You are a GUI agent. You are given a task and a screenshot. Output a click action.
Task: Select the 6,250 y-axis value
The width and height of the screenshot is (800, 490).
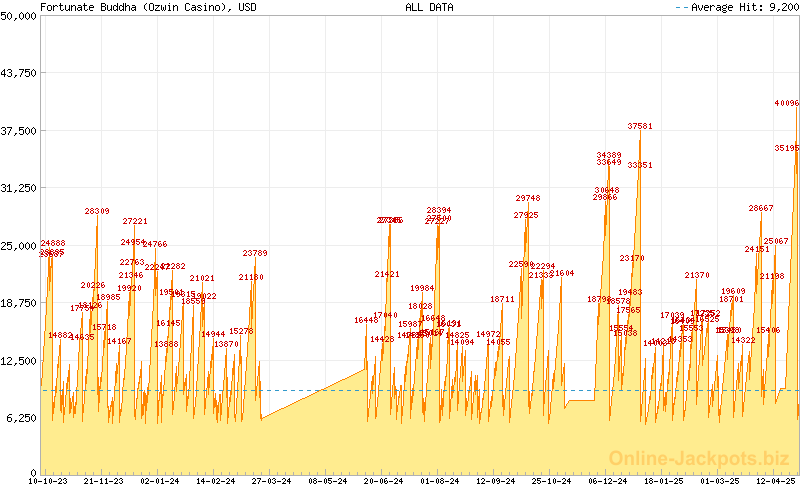coord(22,418)
